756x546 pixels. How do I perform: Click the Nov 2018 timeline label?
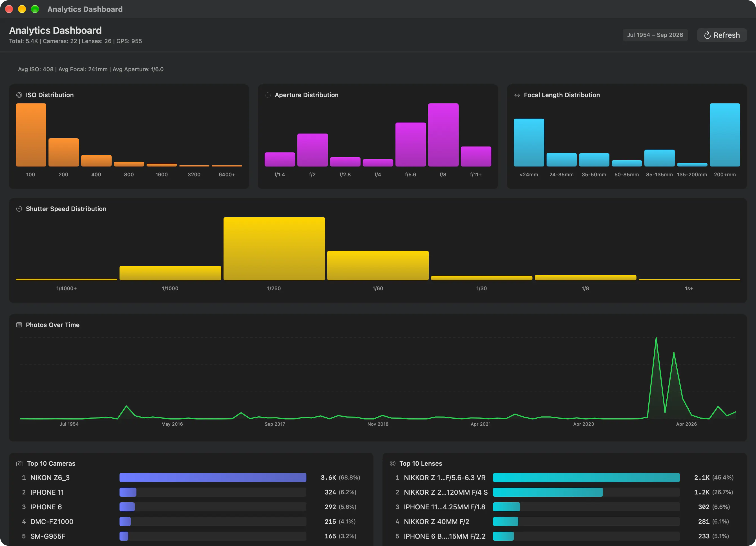[378, 424]
